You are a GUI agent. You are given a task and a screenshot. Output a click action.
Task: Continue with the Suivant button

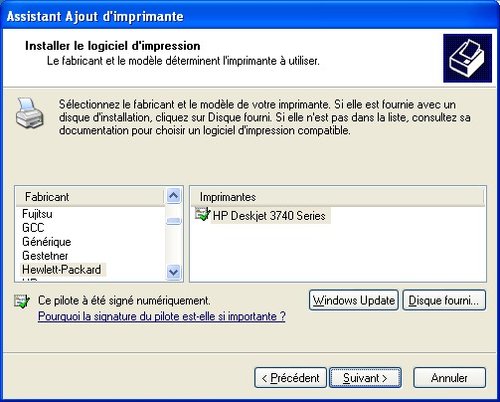coord(365,378)
